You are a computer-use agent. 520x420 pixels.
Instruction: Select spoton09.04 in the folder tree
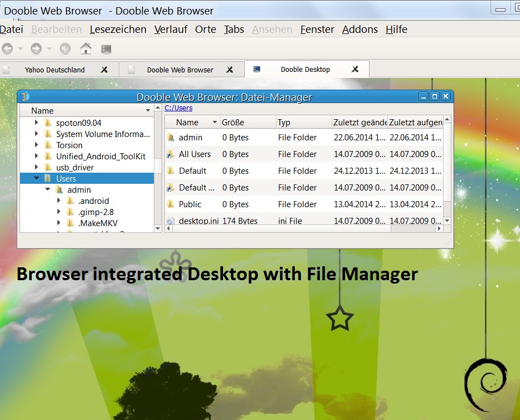pos(79,123)
